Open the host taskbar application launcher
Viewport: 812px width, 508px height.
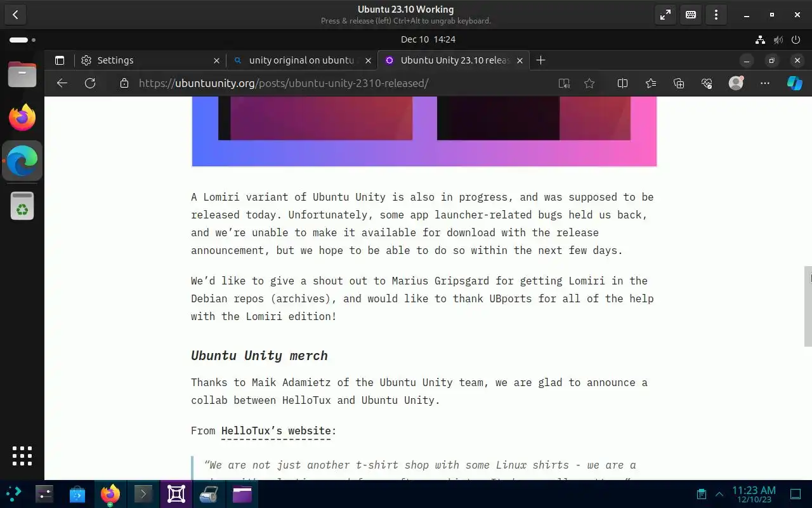[14, 494]
